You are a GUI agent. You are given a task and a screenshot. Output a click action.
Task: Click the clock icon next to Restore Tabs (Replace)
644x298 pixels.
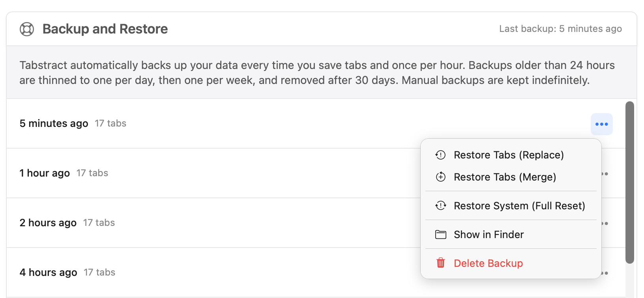coord(440,155)
